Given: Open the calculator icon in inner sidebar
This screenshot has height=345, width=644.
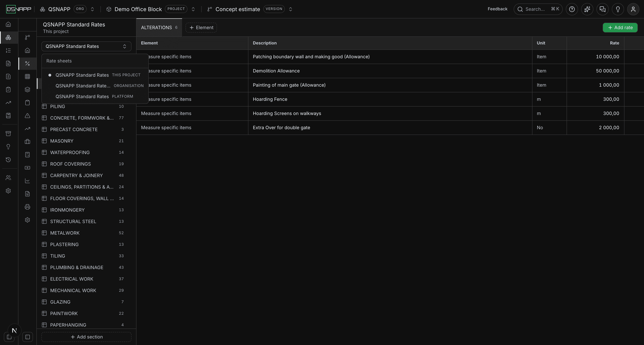Looking at the screenshot, I should pos(27,155).
